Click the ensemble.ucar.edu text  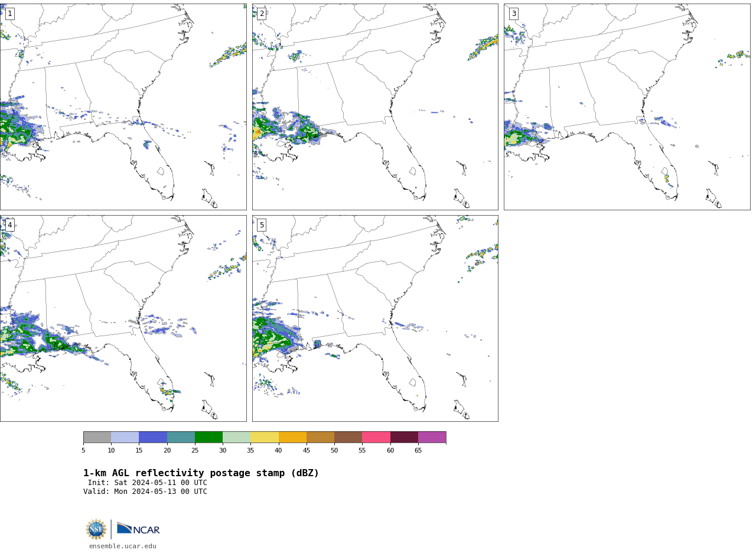[123, 547]
